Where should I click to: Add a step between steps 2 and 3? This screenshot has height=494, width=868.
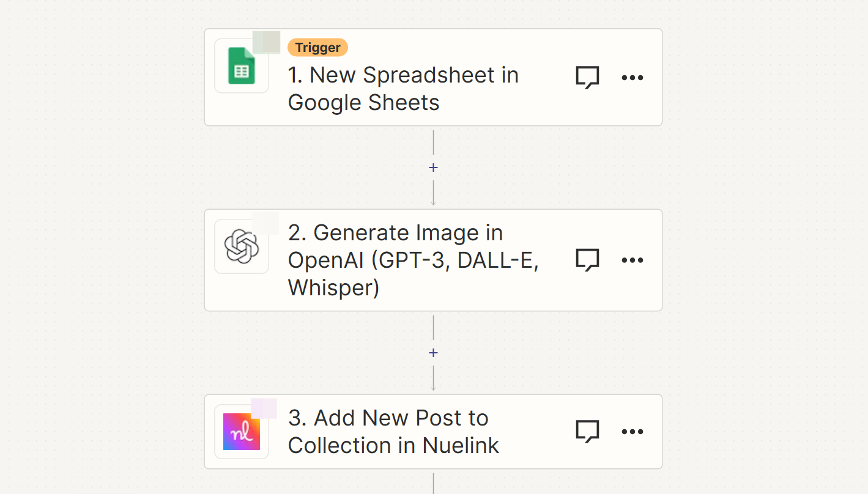click(433, 353)
